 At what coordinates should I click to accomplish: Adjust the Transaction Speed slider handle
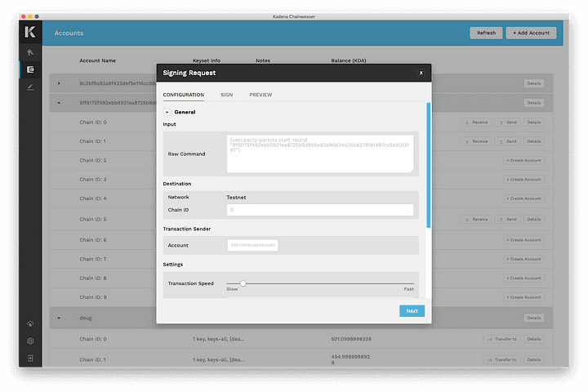pos(243,283)
